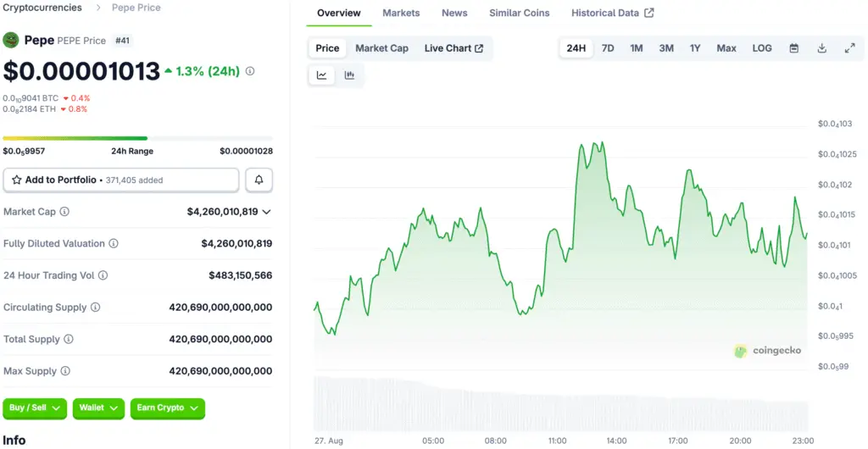Screen dimensions: 868x449
Task: Click the $0.00001013 price value
Action: pos(81,71)
